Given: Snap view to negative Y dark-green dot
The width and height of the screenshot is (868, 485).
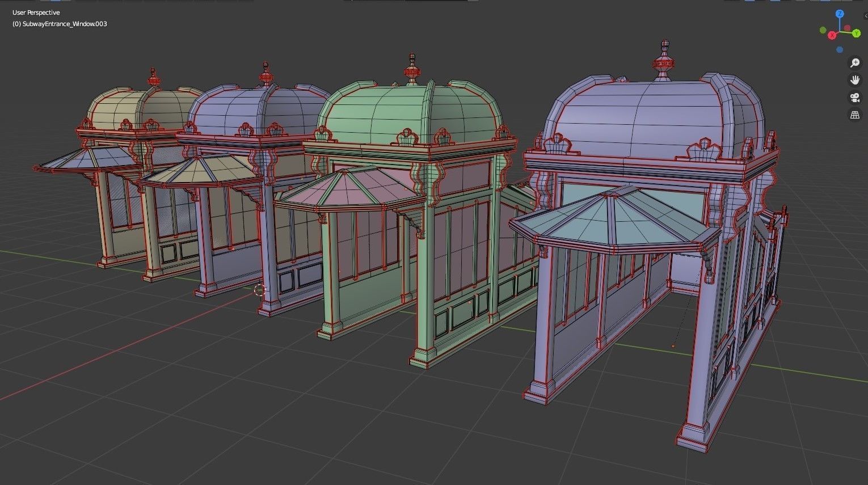Looking at the screenshot, I should (x=824, y=31).
